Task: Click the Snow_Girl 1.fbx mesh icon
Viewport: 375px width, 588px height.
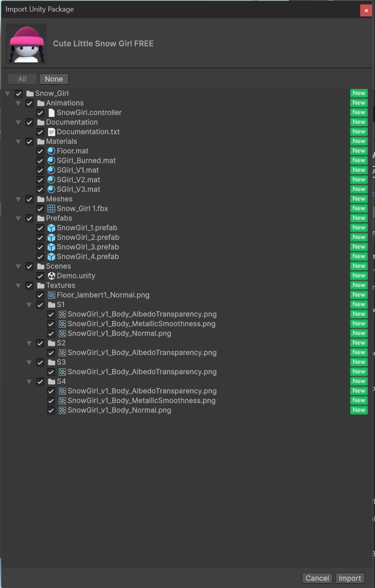Action: [x=51, y=209]
